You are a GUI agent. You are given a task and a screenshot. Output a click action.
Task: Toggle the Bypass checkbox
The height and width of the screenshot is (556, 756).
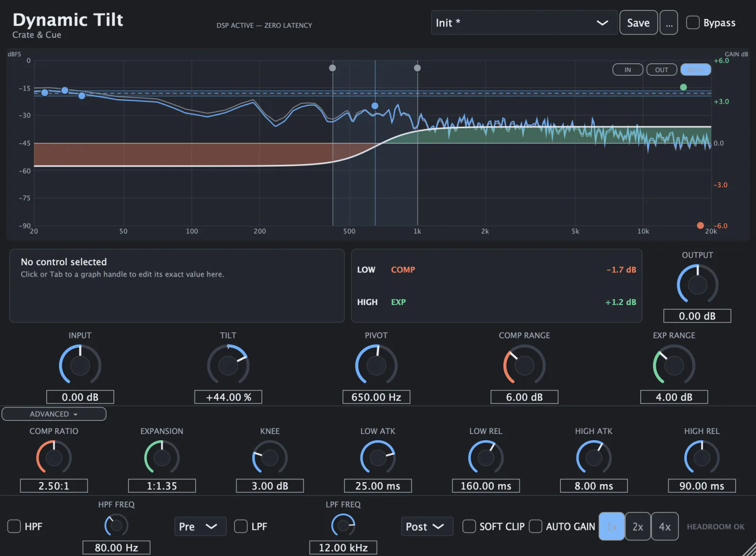coord(693,23)
